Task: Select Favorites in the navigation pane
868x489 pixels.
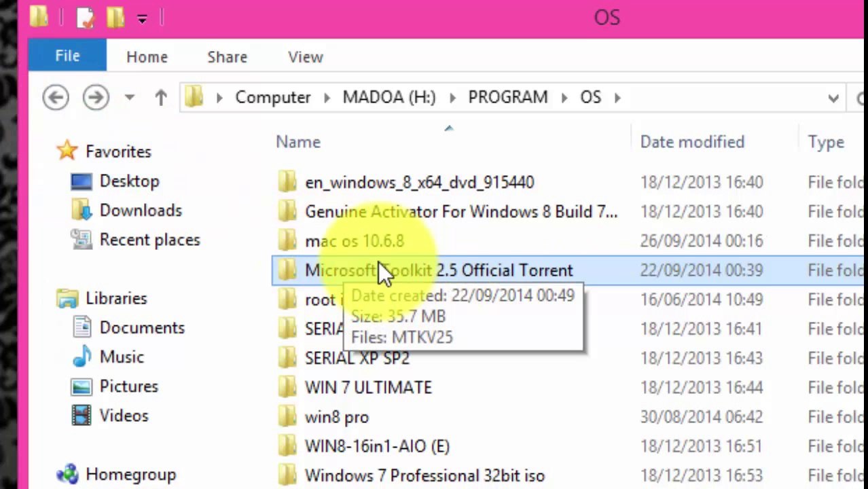Action: pos(118,151)
